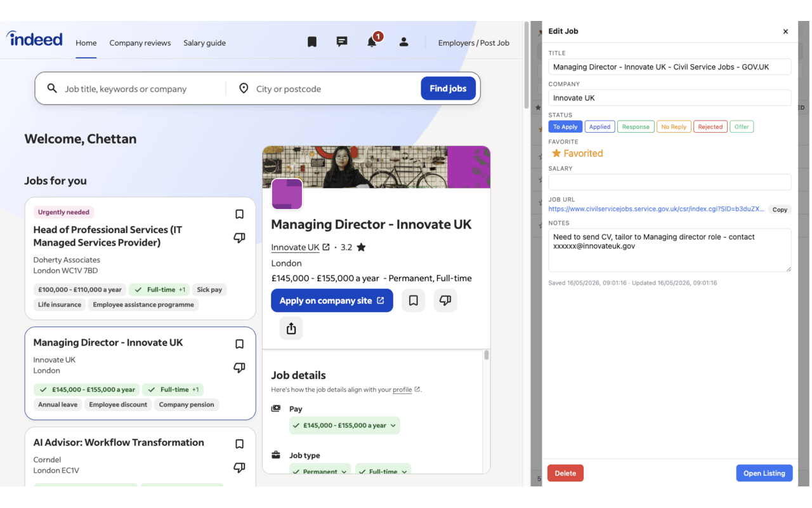Open Salary guide tab
812x508 pixels.
204,43
